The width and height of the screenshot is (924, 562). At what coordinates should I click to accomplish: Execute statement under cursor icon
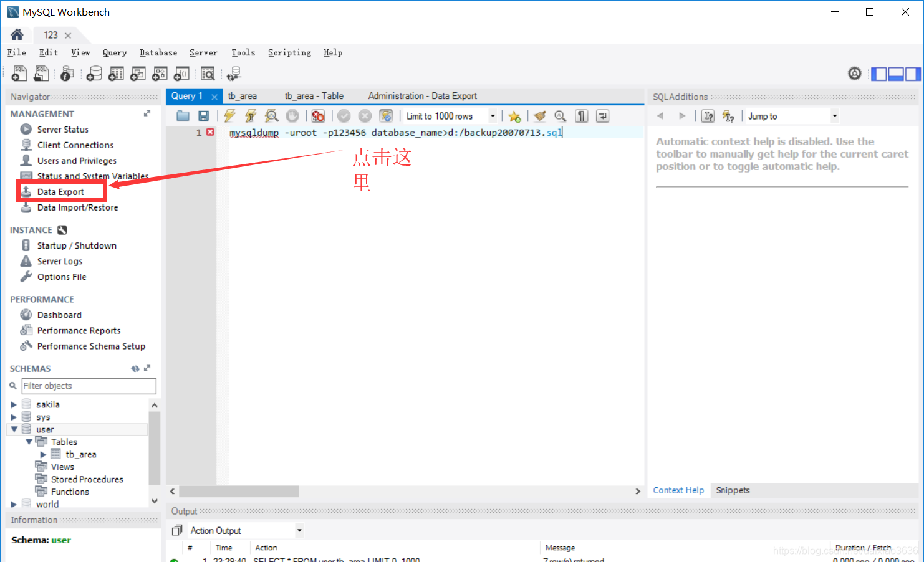(x=251, y=116)
